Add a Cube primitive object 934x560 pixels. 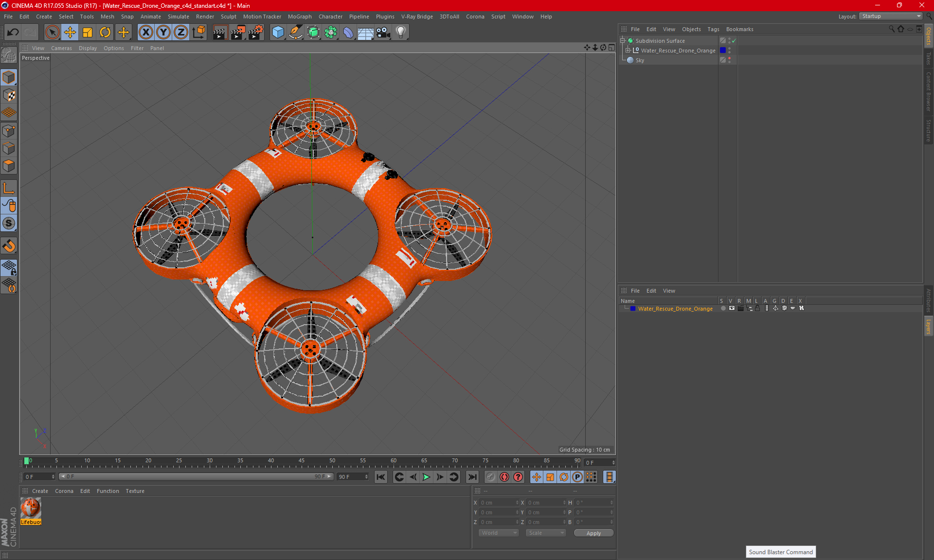tap(278, 33)
